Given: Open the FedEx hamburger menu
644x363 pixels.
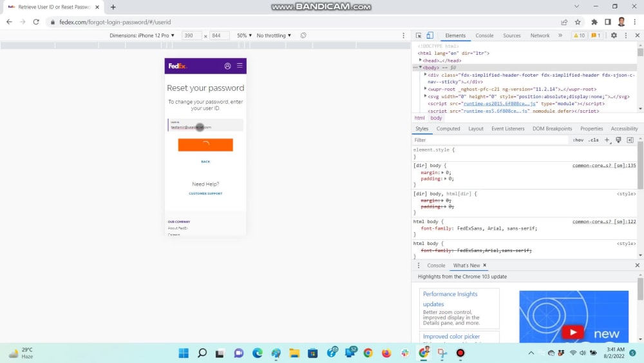Looking at the screenshot, I should tap(240, 66).
